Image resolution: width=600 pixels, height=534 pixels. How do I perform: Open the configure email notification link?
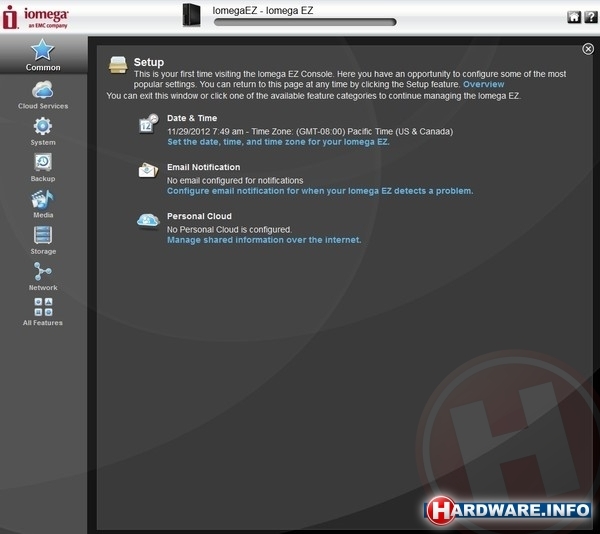320,191
